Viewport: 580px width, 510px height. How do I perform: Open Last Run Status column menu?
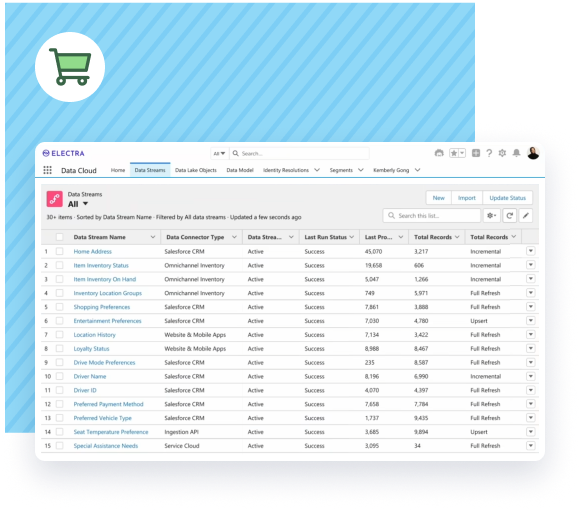click(x=351, y=237)
